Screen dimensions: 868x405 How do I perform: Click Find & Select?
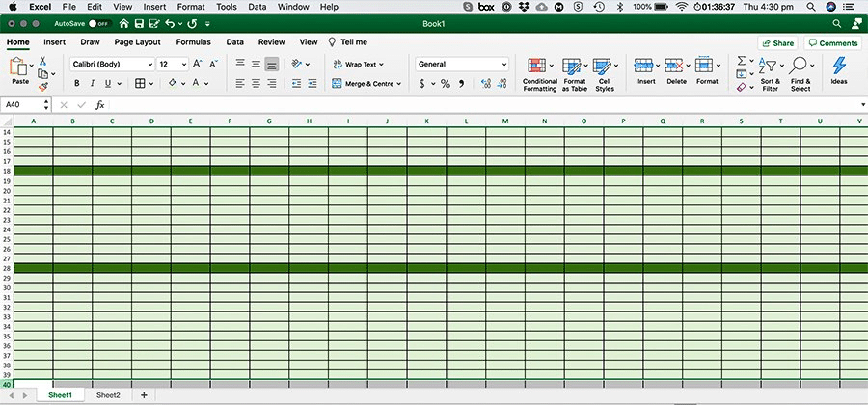tap(800, 73)
